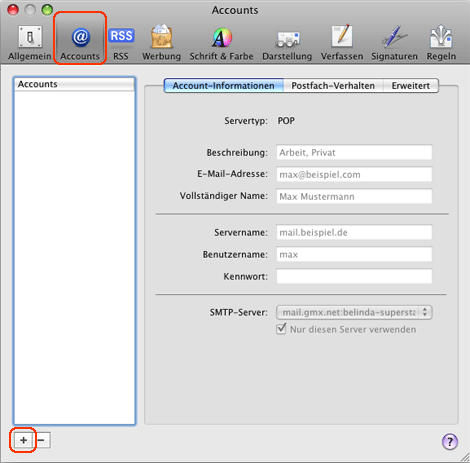
Task: Click the Kennwort password field
Action: tap(354, 276)
